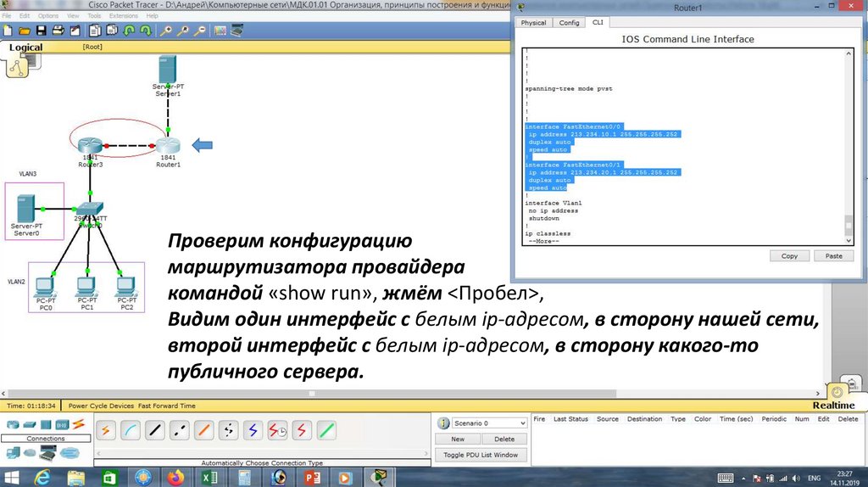Open the custom devices dialog icon

point(236,31)
